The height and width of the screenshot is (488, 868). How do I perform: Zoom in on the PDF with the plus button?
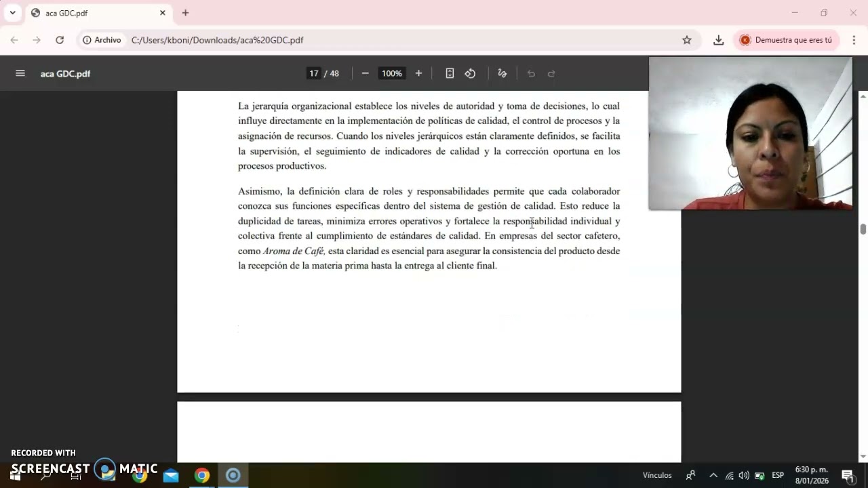pyautogui.click(x=418, y=73)
